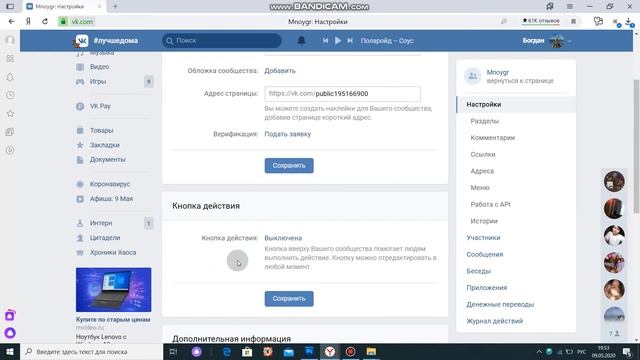Viewport: 640px width, 360px height.
Task: Open browser sidebar history clock
Action: [x=10, y=95]
